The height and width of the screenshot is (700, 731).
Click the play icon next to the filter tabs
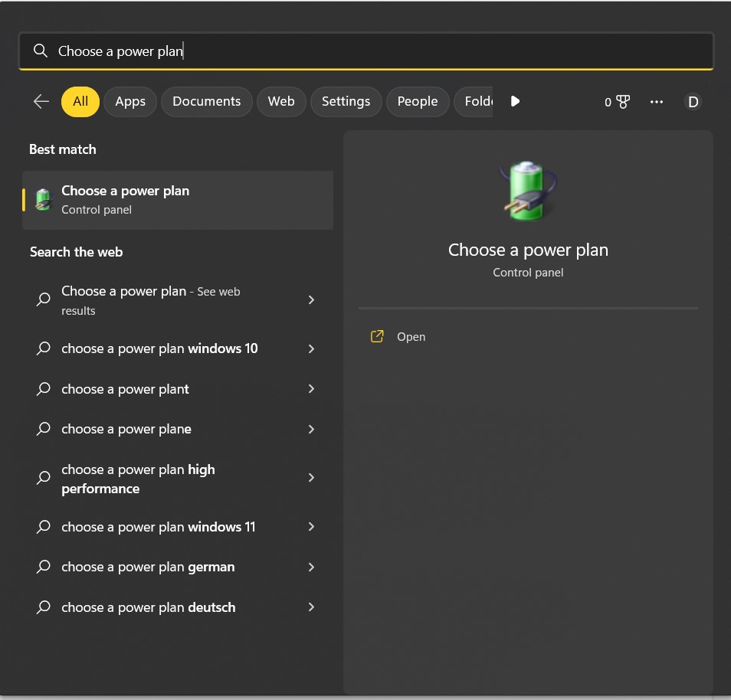(x=515, y=100)
